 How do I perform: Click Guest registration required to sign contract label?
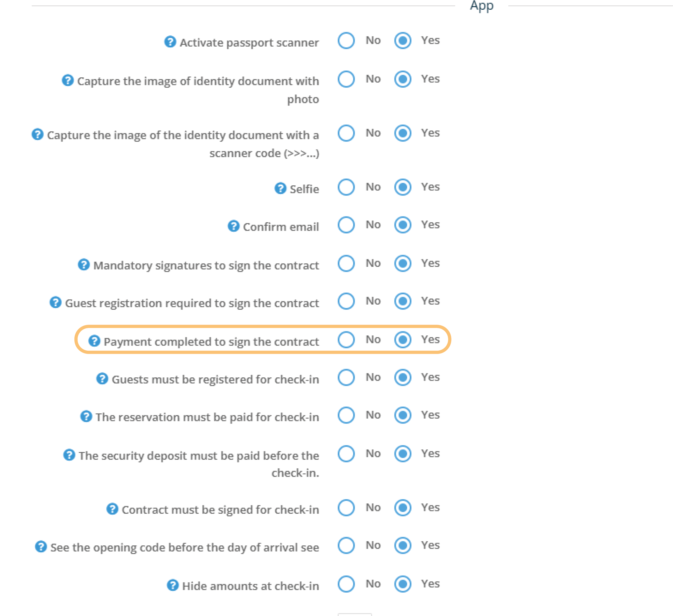pos(192,303)
